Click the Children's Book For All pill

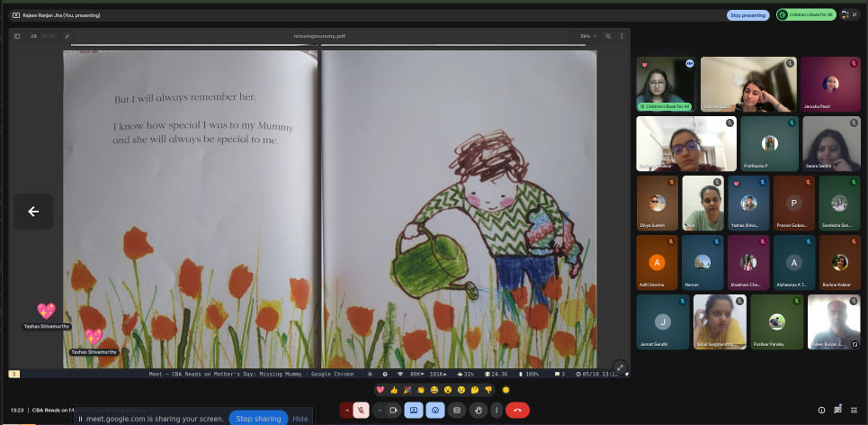(x=805, y=15)
